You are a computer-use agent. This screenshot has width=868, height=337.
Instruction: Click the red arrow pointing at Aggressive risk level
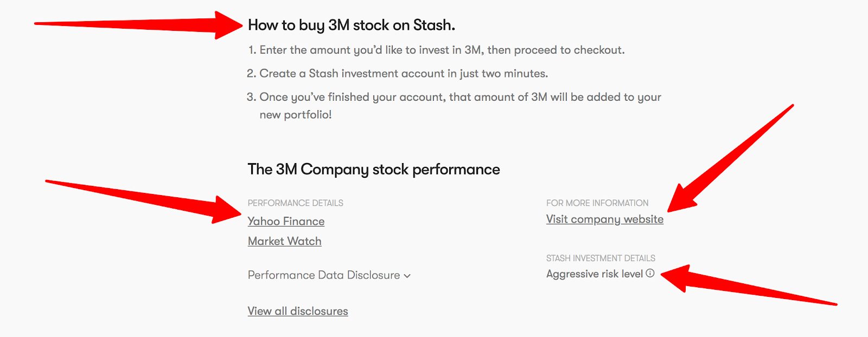[749, 284]
